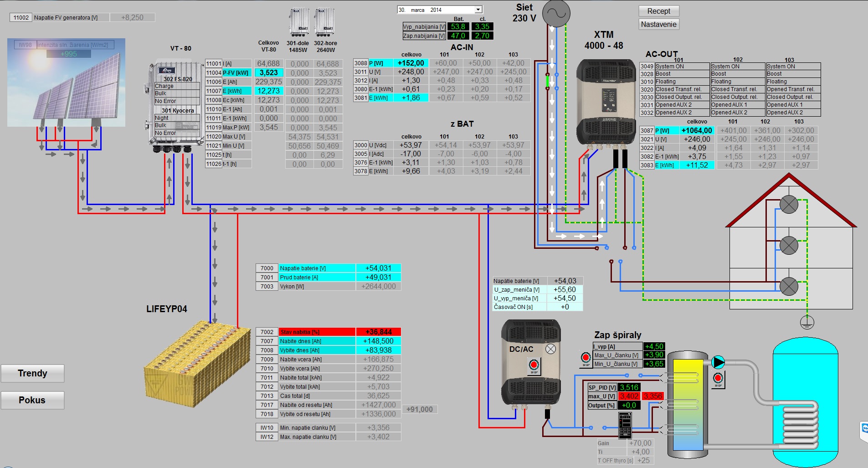Click the top lamp load in the house
868x468 pixels.
(789, 205)
